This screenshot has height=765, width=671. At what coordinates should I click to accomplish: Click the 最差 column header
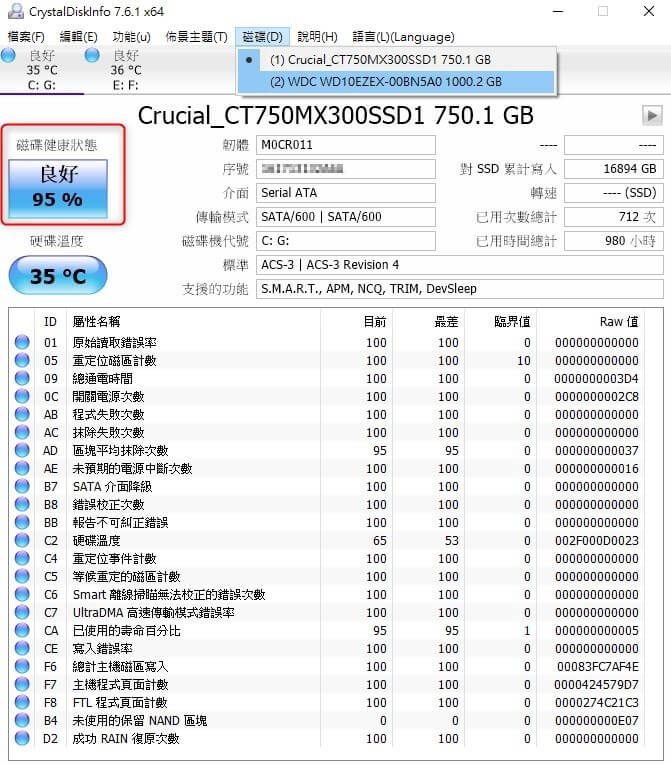428,322
